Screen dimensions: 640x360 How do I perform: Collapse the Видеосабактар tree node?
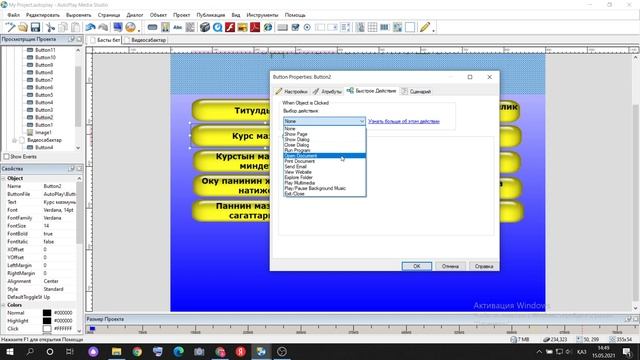[14, 140]
